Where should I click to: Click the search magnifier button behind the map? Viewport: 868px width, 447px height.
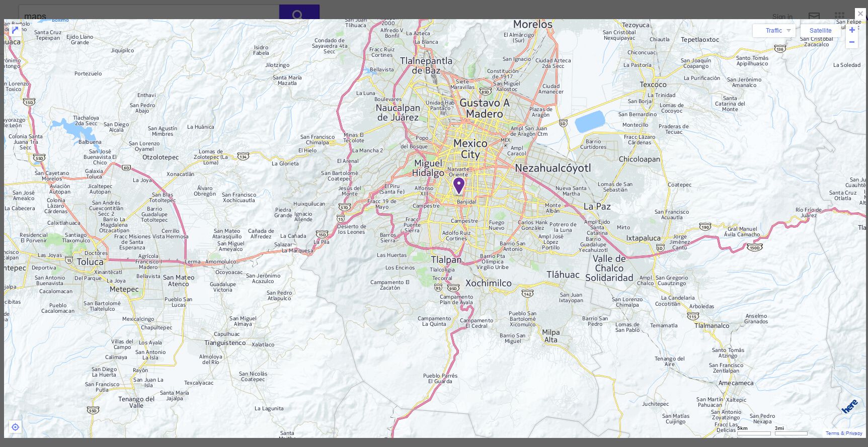(x=299, y=12)
